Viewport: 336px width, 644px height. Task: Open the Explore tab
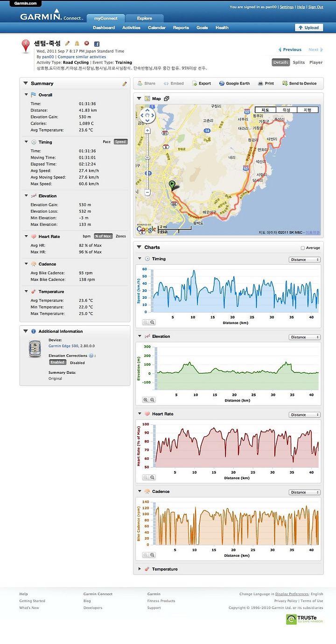tap(145, 18)
